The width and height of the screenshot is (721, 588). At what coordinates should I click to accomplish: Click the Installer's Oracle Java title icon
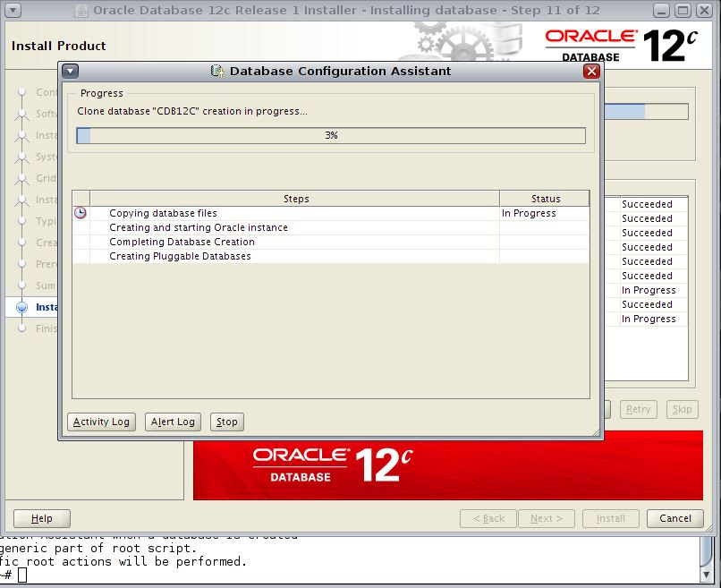click(x=81, y=10)
